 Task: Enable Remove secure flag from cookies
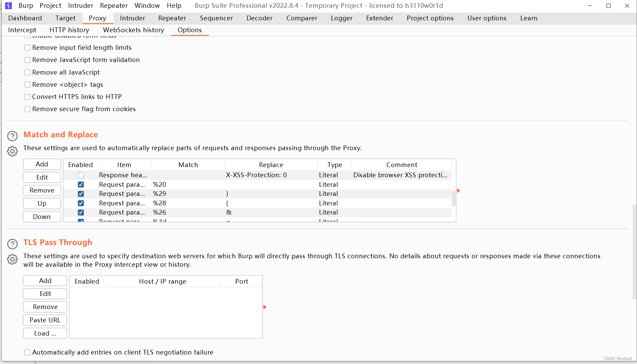pos(27,109)
